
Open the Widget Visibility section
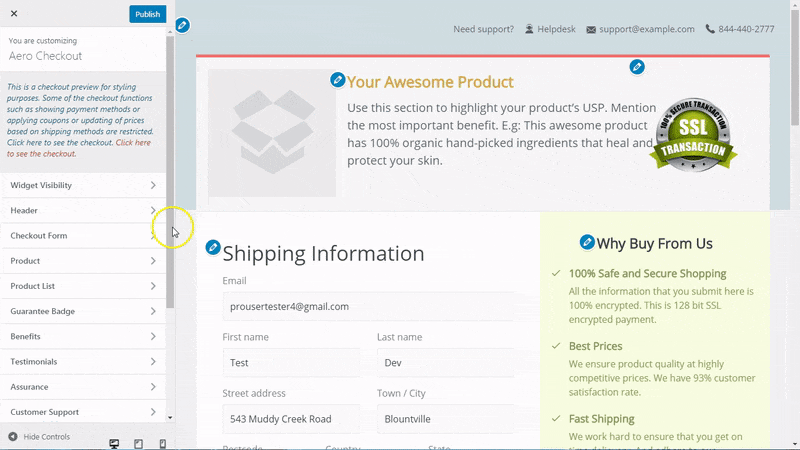pyautogui.click(x=83, y=185)
